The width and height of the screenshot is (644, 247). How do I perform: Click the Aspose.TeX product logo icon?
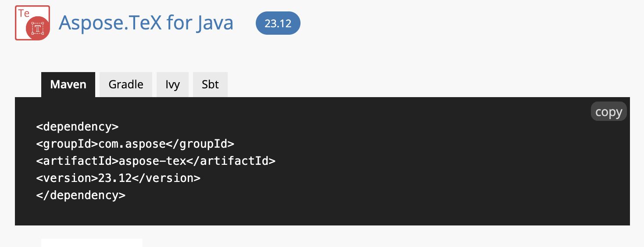pos(32,23)
